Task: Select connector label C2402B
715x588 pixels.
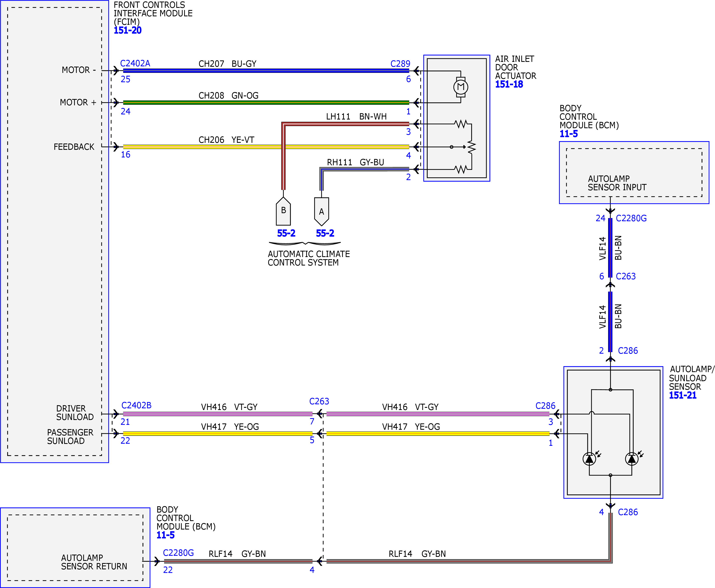Action: pyautogui.click(x=136, y=405)
